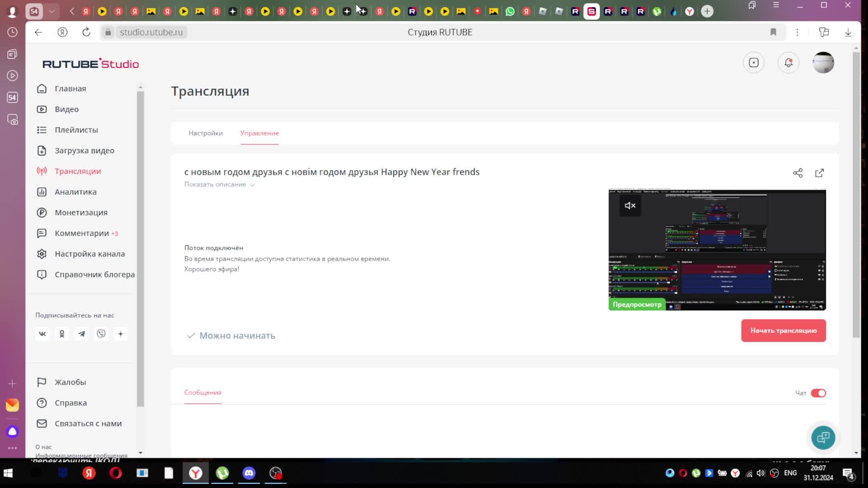
Task: Click the Предпросмотр label on preview
Action: 637,305
